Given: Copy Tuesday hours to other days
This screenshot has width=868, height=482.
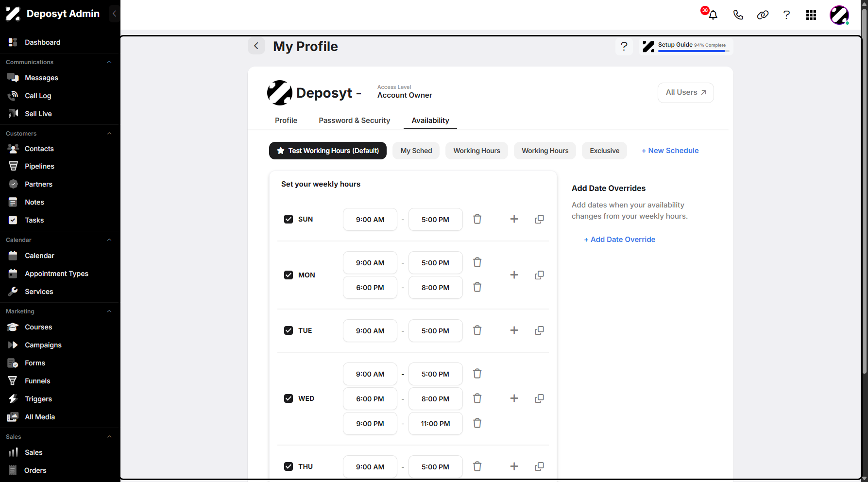Looking at the screenshot, I should point(539,330).
